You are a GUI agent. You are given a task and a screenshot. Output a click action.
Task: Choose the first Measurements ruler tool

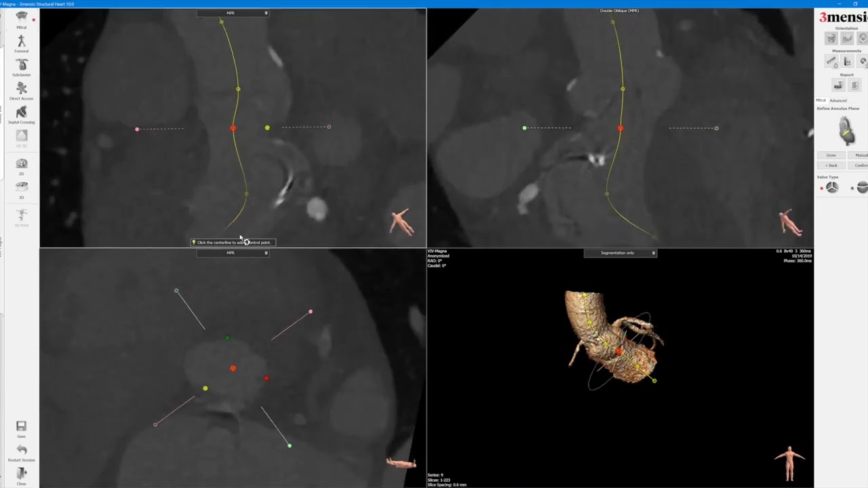click(831, 61)
